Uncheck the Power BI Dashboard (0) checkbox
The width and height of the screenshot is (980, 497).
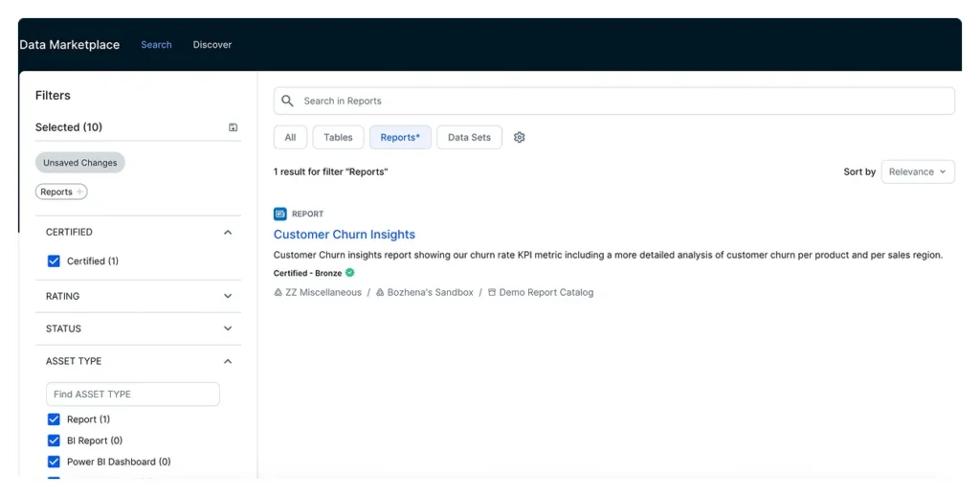[x=54, y=462]
